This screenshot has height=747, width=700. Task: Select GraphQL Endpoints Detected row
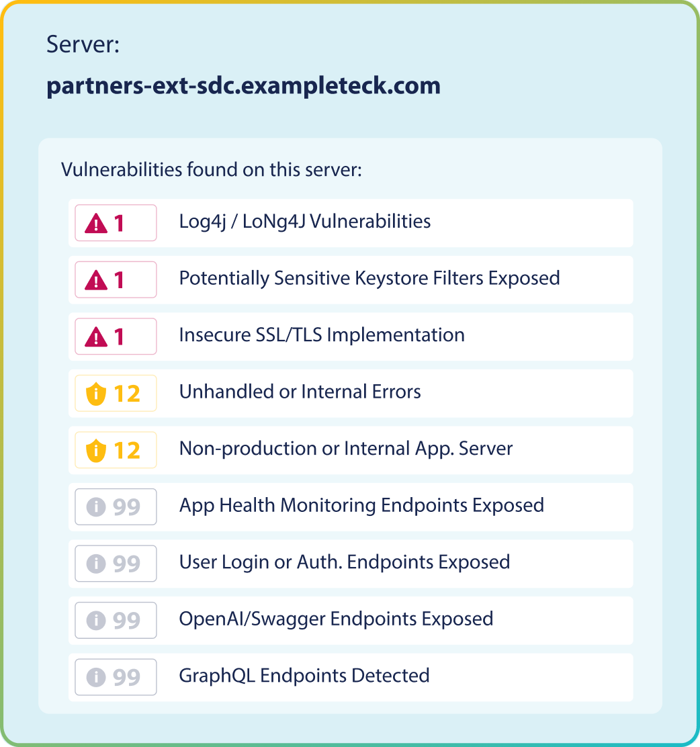click(x=304, y=676)
